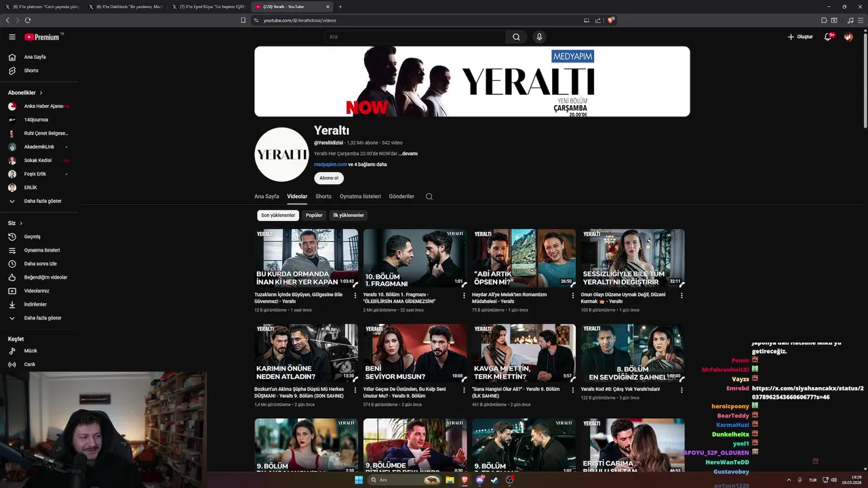The image size is (868, 488).
Task: Open options for the Onun Olayı Düzene Uymak video
Action: [682, 296]
